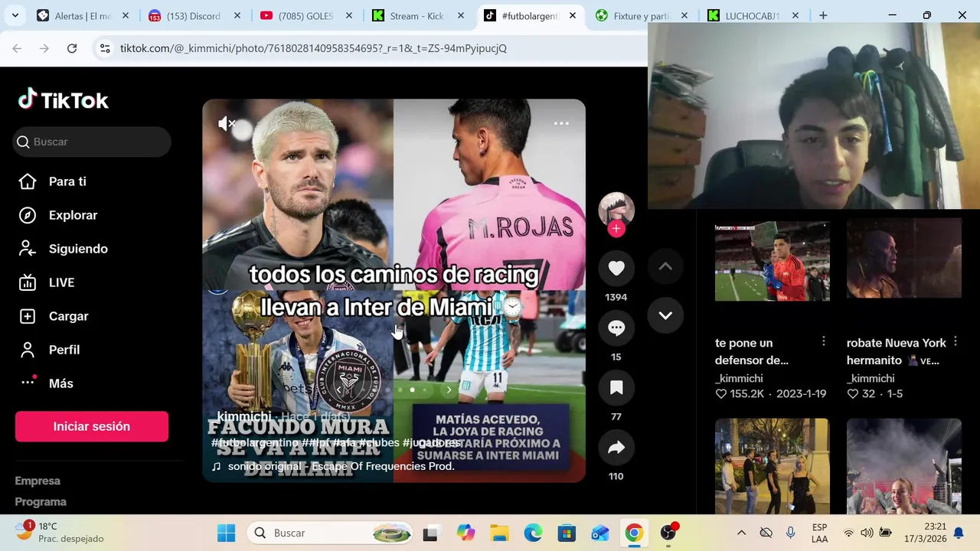
Task: Follow creator with the red plus badge
Action: (616, 229)
